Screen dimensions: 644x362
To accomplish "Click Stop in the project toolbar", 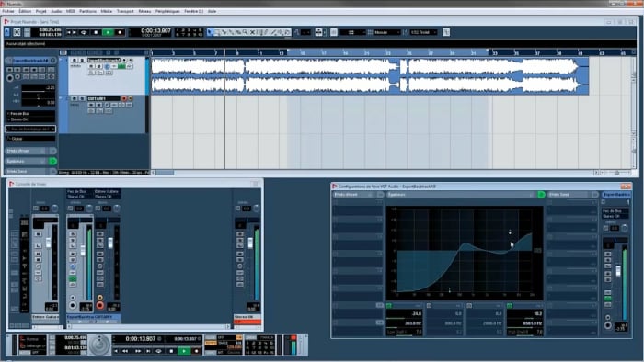I will (x=96, y=32).
